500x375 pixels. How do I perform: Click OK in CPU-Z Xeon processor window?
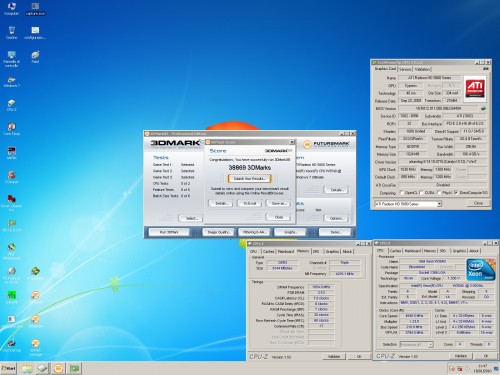(486, 356)
